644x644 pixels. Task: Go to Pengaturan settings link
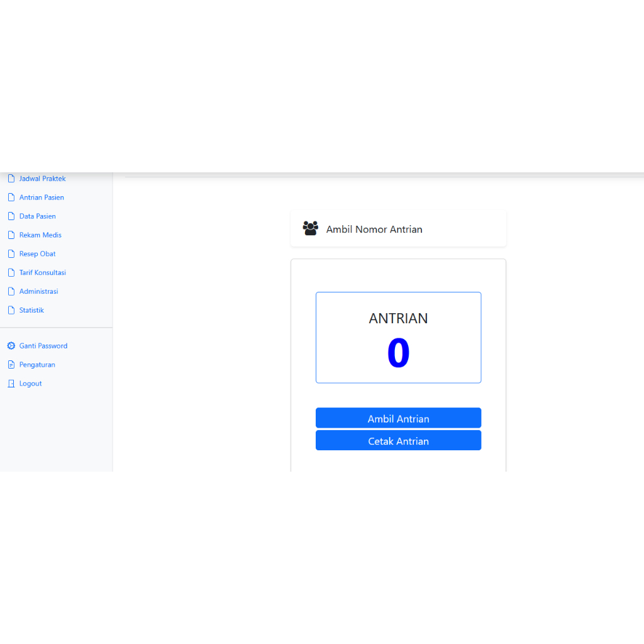coord(37,365)
